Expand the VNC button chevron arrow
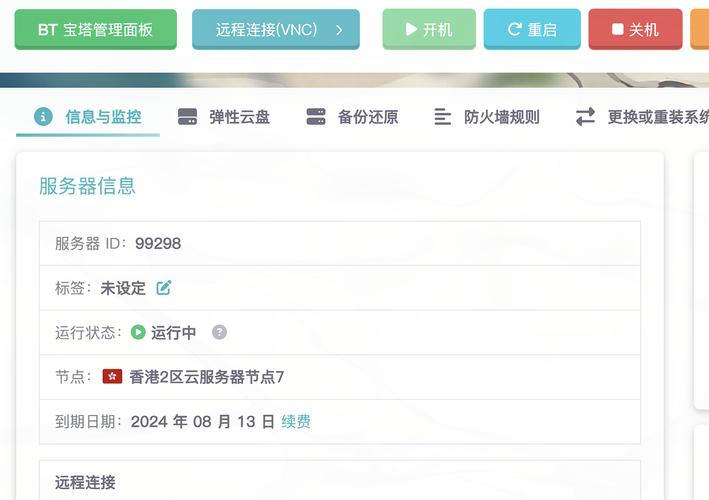Screen dimensions: 709x500 click(x=339, y=30)
